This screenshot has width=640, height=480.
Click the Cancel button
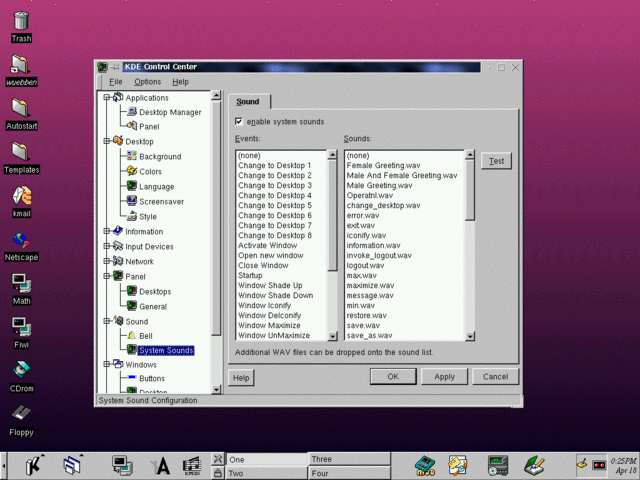pos(496,376)
